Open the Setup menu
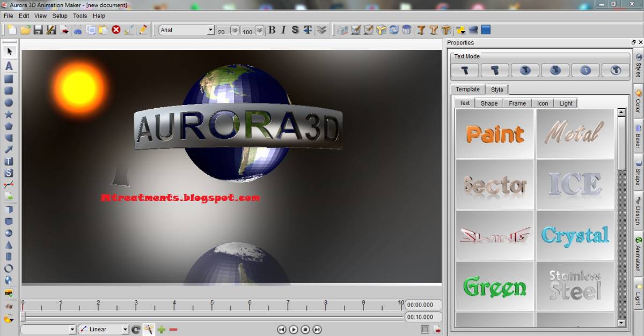Viewport: 644px width, 336px height. click(60, 16)
